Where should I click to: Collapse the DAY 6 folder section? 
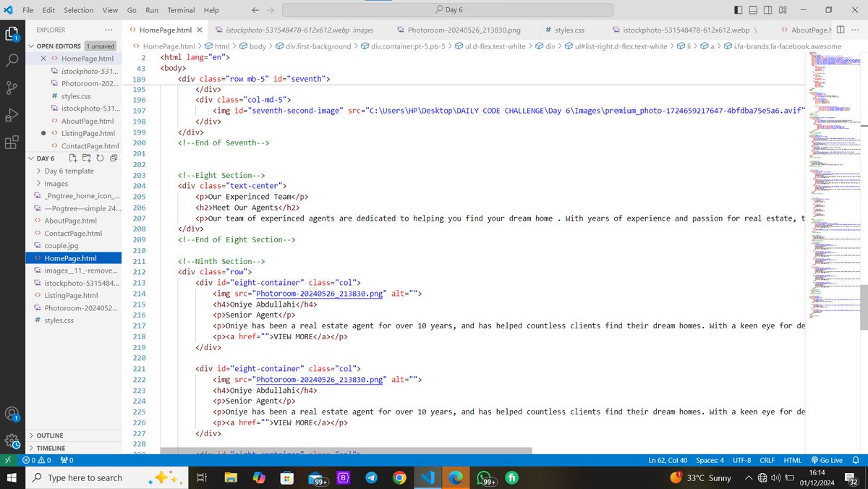click(x=45, y=158)
